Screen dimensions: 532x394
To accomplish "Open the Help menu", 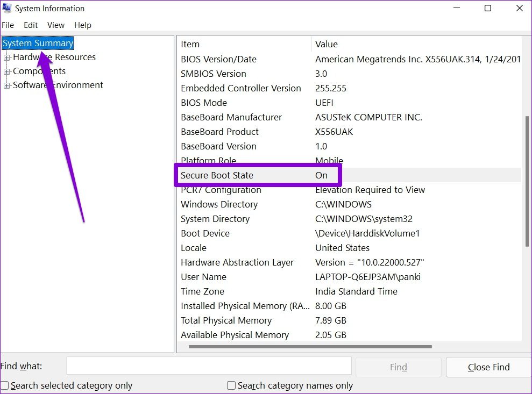I will pos(83,25).
